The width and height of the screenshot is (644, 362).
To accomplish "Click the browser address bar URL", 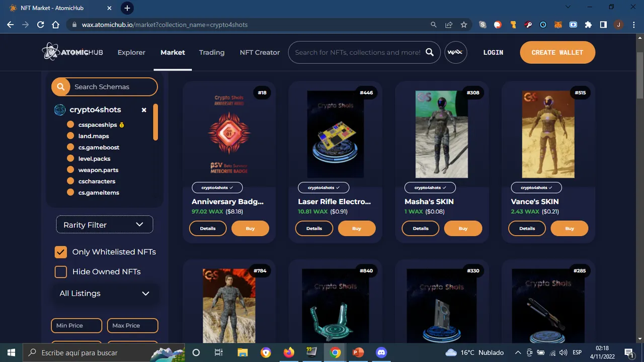I will (x=165, y=25).
